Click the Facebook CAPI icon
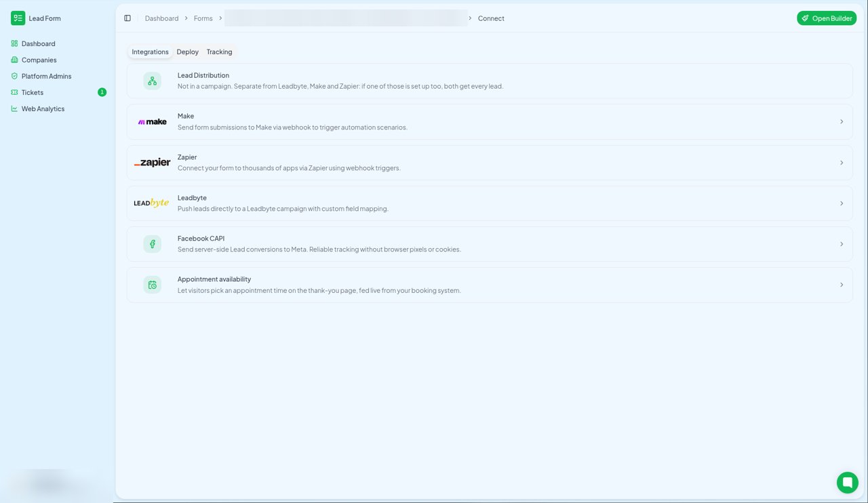 click(x=152, y=244)
